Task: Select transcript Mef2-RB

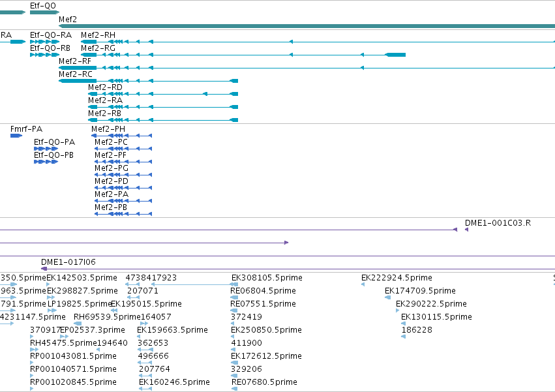Action: click(163, 120)
